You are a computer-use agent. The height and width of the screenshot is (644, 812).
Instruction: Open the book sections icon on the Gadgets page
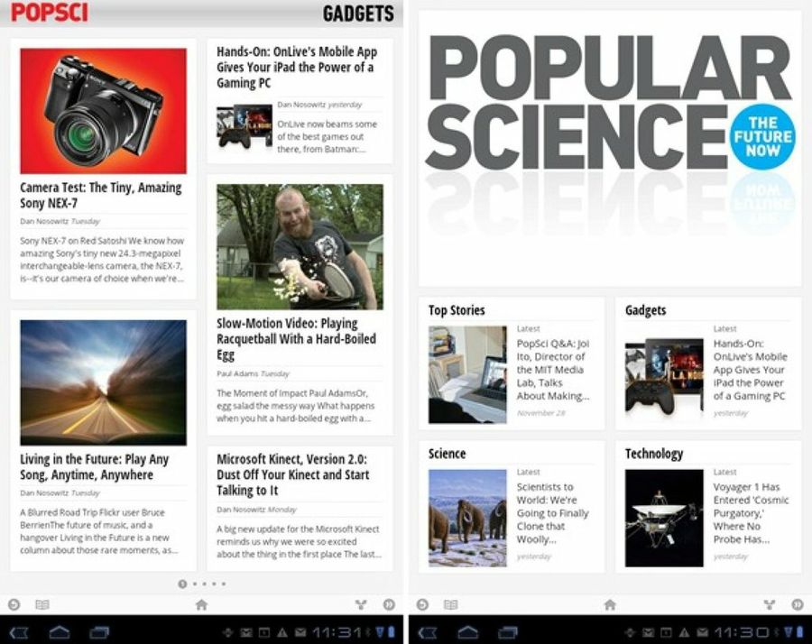click(42, 605)
